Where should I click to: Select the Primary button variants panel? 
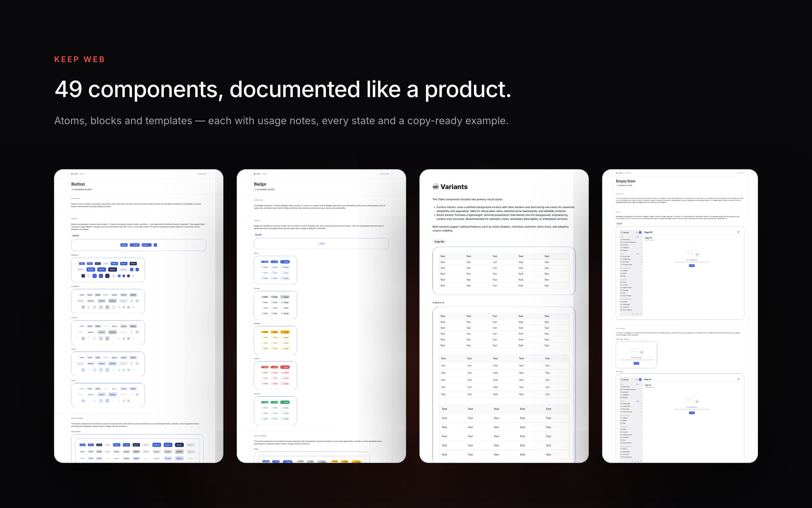click(108, 270)
